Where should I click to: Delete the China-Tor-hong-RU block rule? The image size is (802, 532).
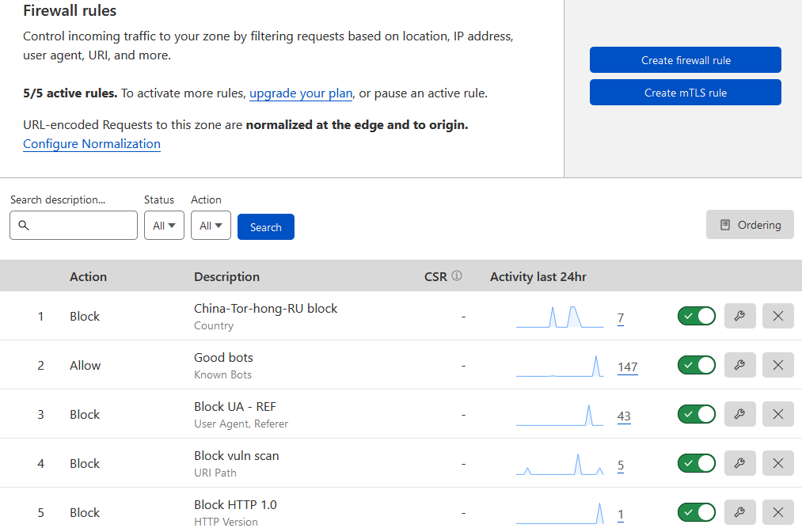click(777, 317)
